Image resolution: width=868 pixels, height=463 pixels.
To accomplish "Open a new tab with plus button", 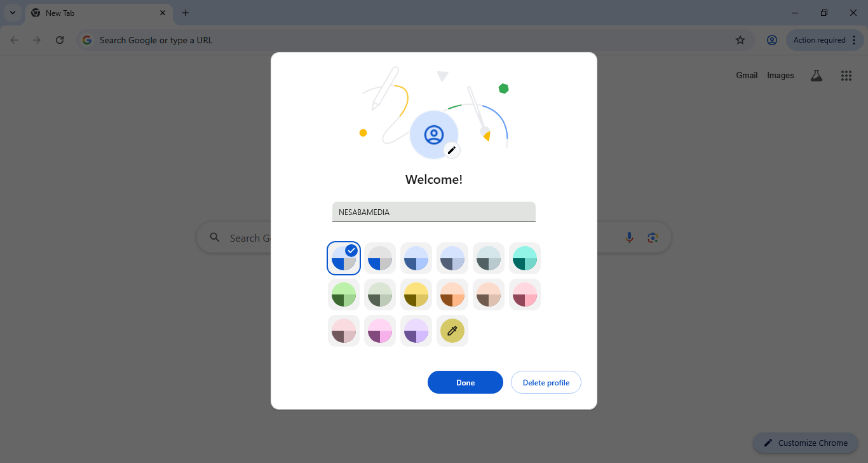I will 186,13.
